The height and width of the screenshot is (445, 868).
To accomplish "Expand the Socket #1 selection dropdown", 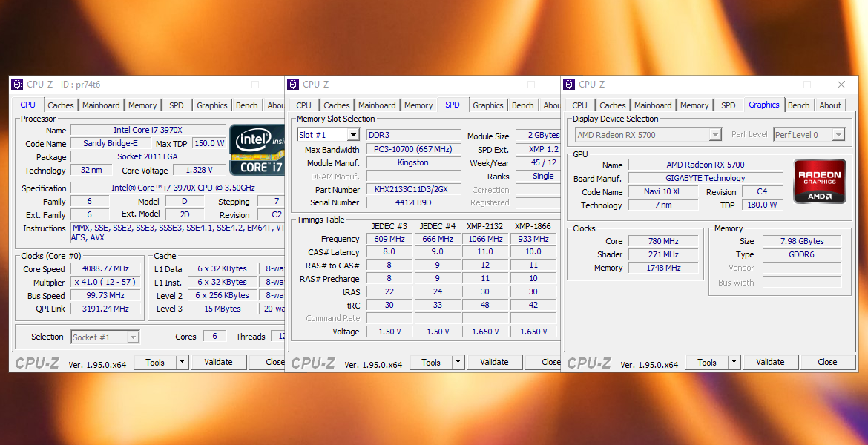I will 132,337.
